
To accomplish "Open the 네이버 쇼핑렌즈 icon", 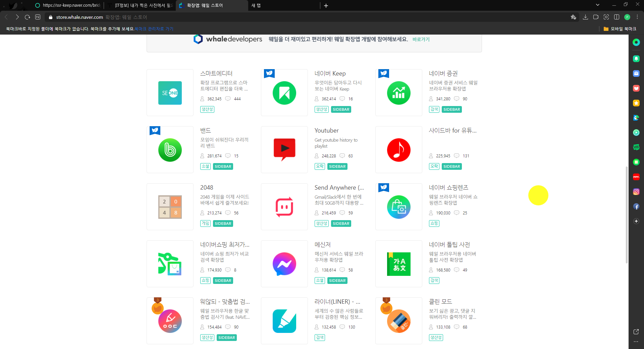I will click(399, 207).
